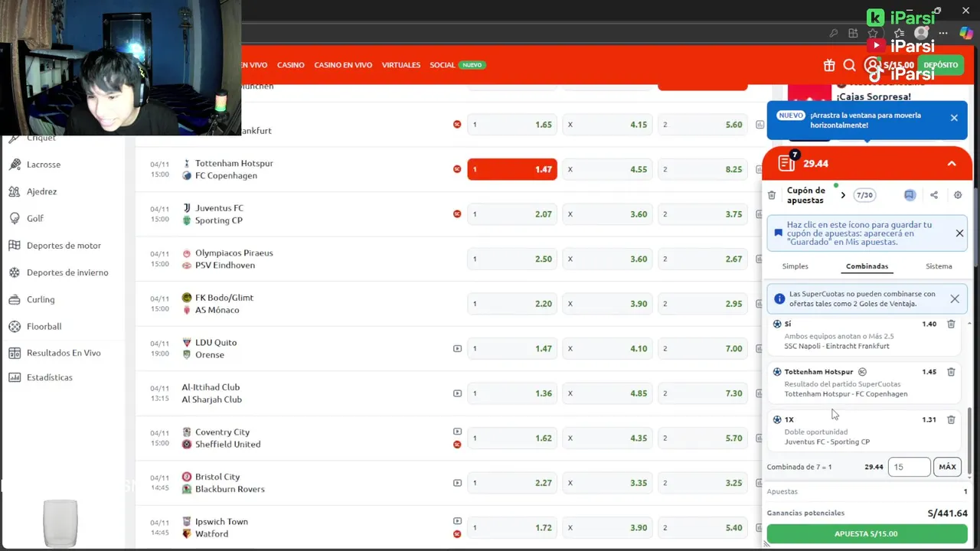Select Blackburn Rovers win odds 3.25
This screenshot has height=551, width=980.
702,483
